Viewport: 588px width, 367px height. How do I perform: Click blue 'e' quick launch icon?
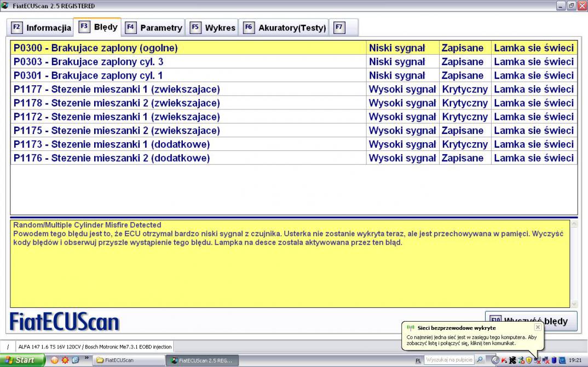(76, 360)
